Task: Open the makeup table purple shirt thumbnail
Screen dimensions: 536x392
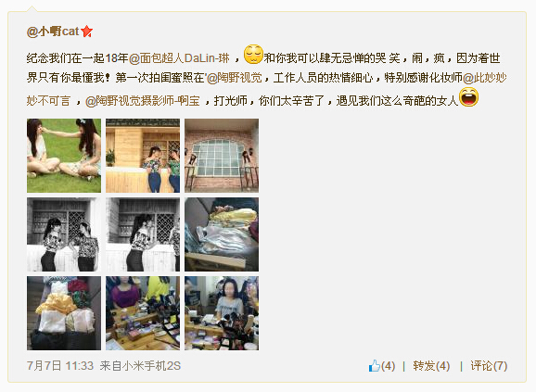Action: click(143, 313)
